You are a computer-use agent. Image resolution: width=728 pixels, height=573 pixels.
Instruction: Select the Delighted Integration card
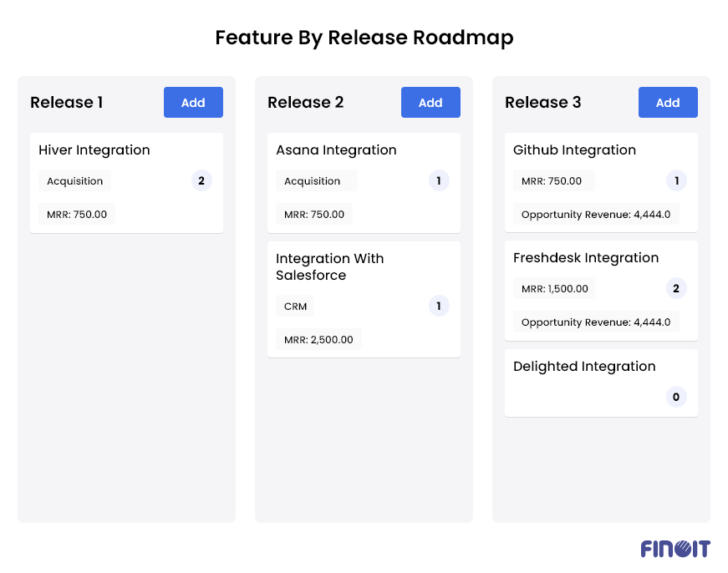[584, 366]
